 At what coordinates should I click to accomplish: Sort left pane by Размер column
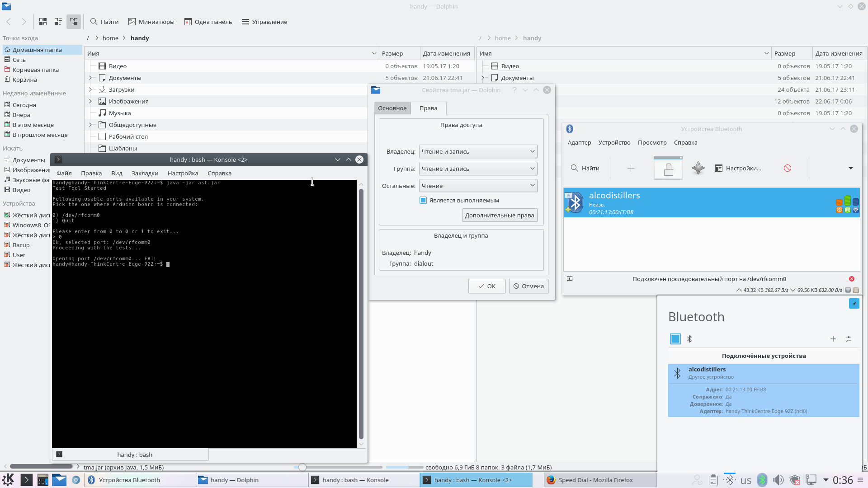pyautogui.click(x=399, y=53)
